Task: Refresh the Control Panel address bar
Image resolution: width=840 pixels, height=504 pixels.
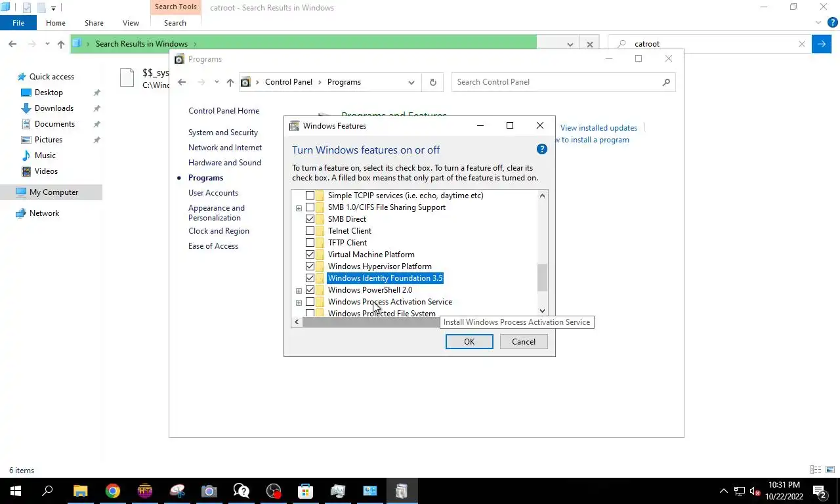Action: point(432,82)
